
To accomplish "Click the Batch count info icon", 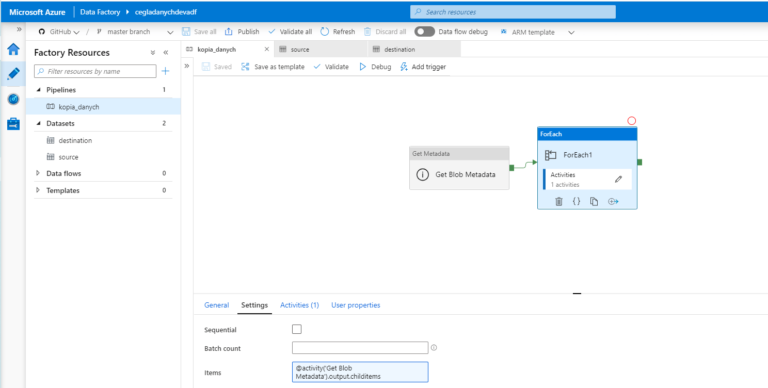I will [x=434, y=347].
